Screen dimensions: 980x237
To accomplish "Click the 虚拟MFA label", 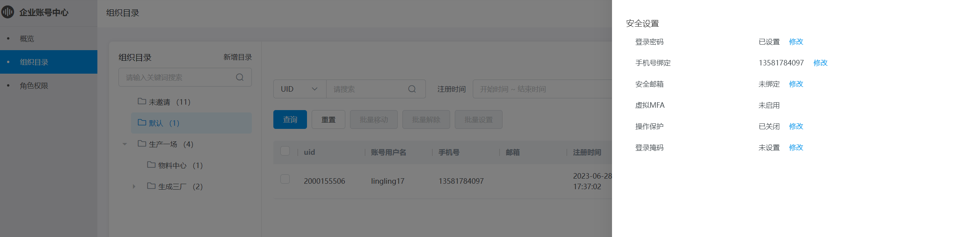I will coord(650,105).
